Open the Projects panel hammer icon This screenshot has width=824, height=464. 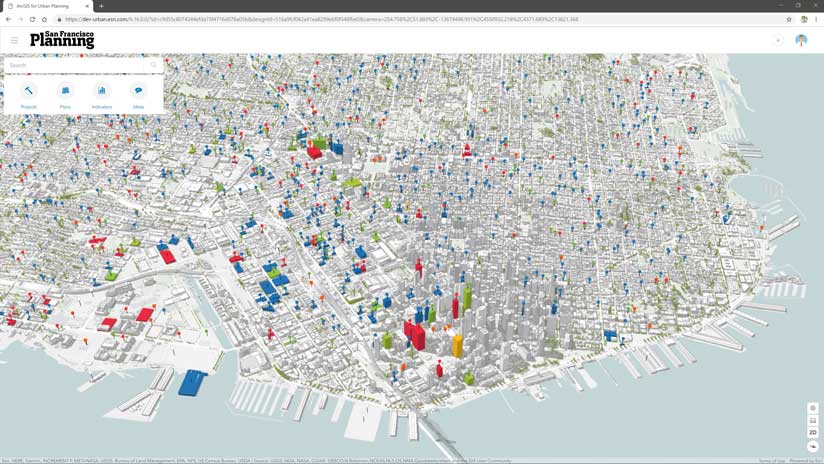[29, 91]
